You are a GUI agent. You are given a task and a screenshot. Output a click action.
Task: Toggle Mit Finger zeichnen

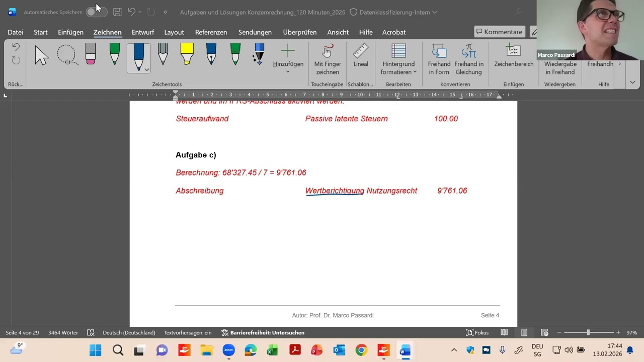click(x=328, y=59)
